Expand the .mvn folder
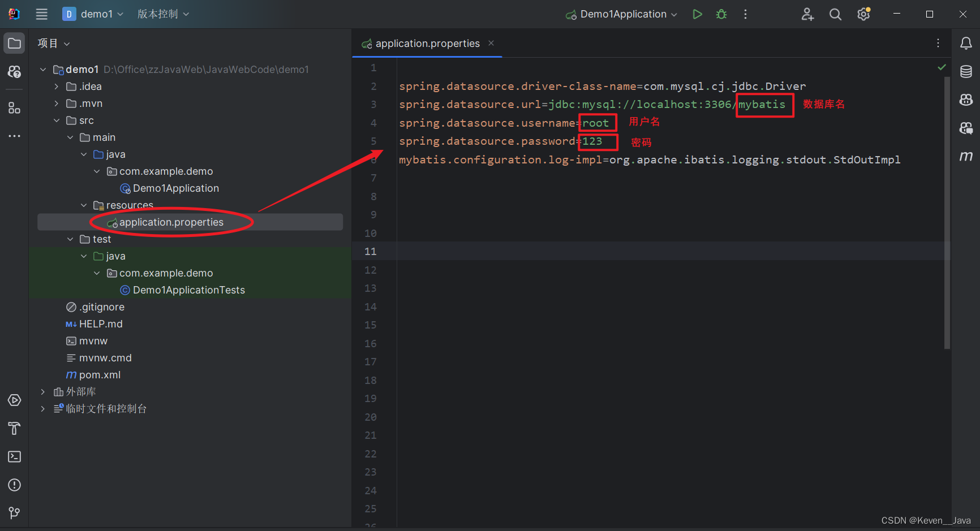The image size is (980, 531). (57, 103)
